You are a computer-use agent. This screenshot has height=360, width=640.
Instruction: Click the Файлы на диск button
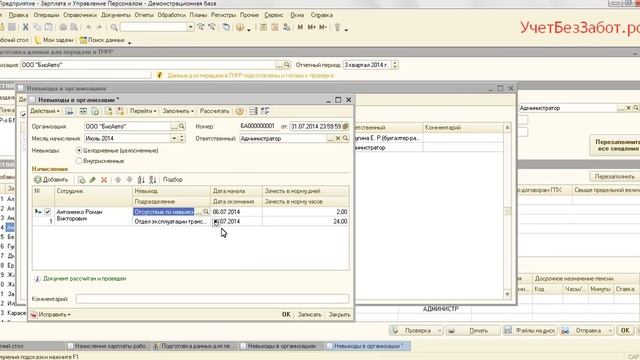(530, 331)
